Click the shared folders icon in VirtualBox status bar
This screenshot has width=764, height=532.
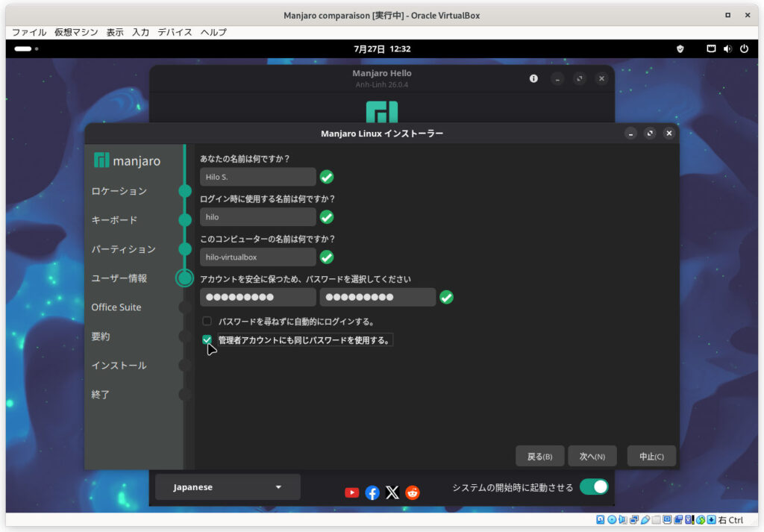tap(657, 520)
